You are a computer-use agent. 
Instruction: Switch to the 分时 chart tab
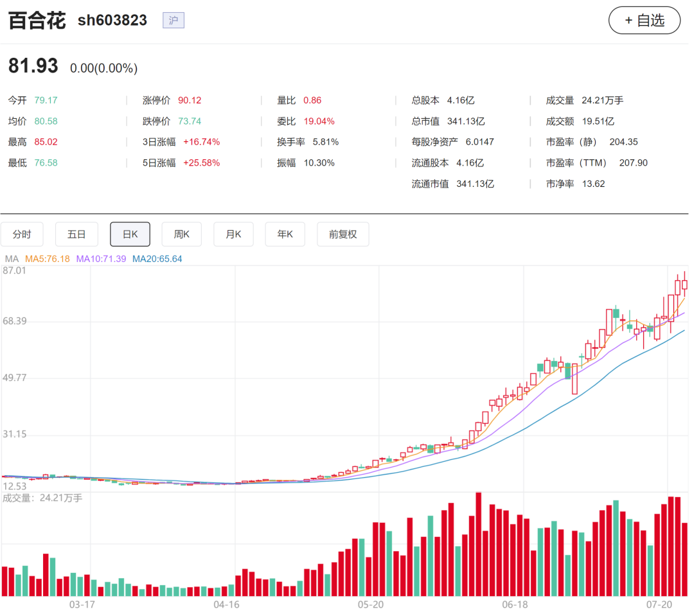(22, 234)
